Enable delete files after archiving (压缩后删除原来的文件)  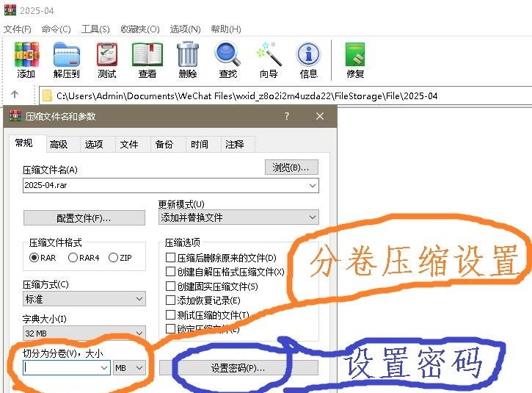click(170, 258)
